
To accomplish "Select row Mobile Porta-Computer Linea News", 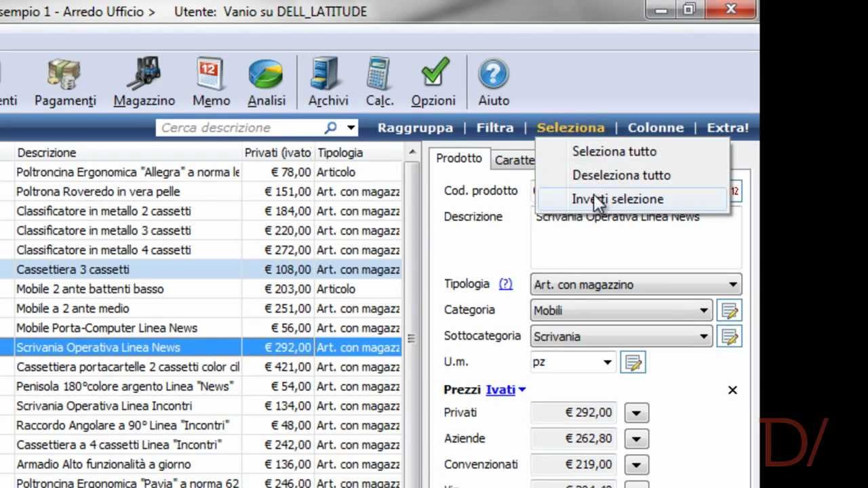I will [201, 328].
